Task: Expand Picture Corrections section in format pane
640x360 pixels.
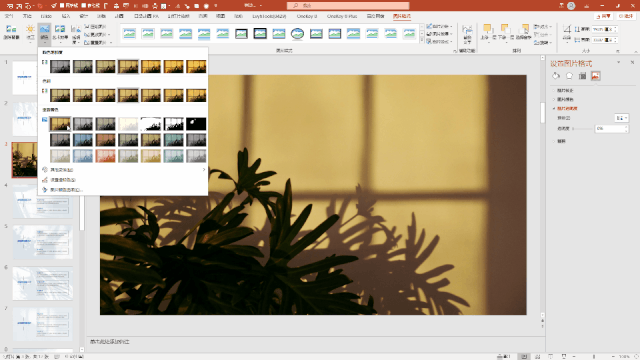Action: [563, 90]
